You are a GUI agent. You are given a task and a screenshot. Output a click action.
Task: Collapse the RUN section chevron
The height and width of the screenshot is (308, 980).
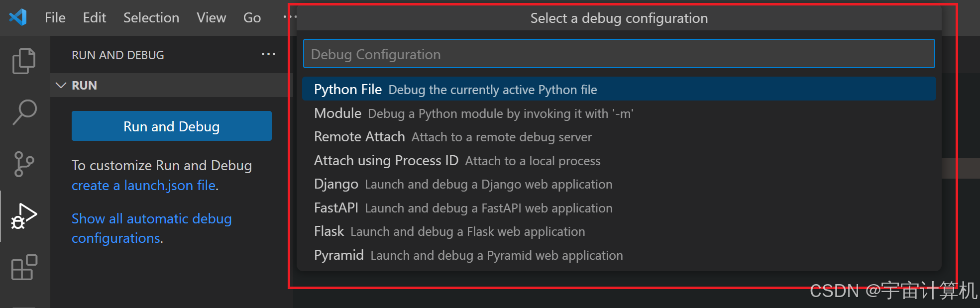61,85
